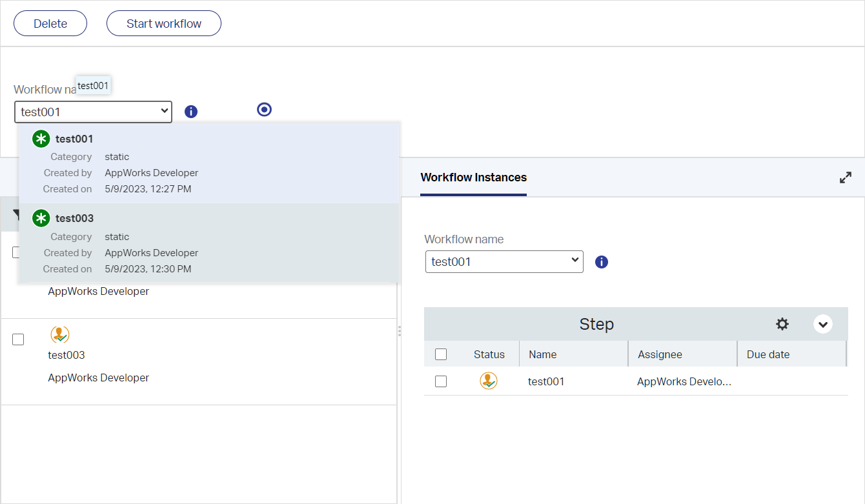The image size is (865, 504).
Task: Select the radio button near Workflow name
Action: pos(264,110)
